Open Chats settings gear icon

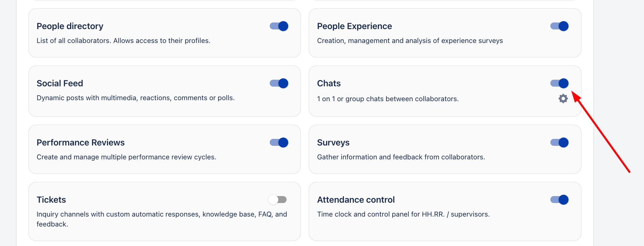click(563, 99)
